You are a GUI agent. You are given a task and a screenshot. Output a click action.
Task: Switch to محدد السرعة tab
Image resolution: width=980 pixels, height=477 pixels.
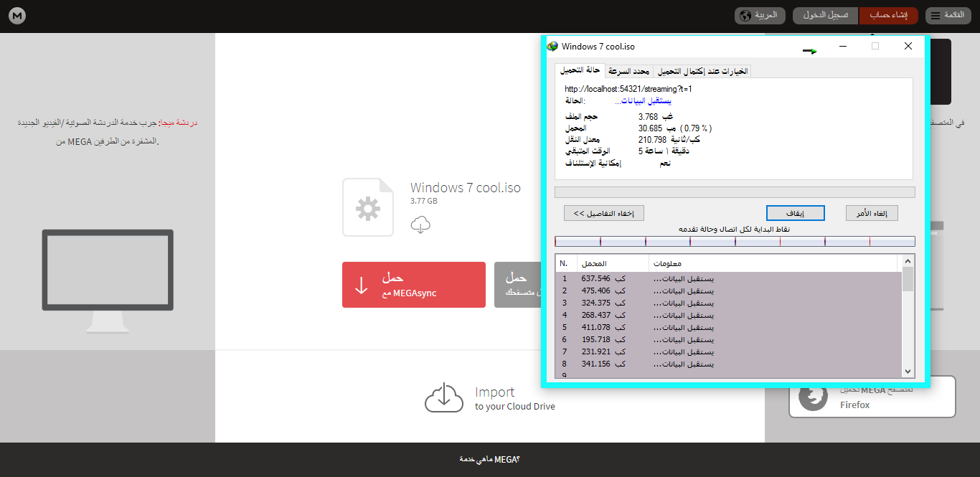coord(629,71)
